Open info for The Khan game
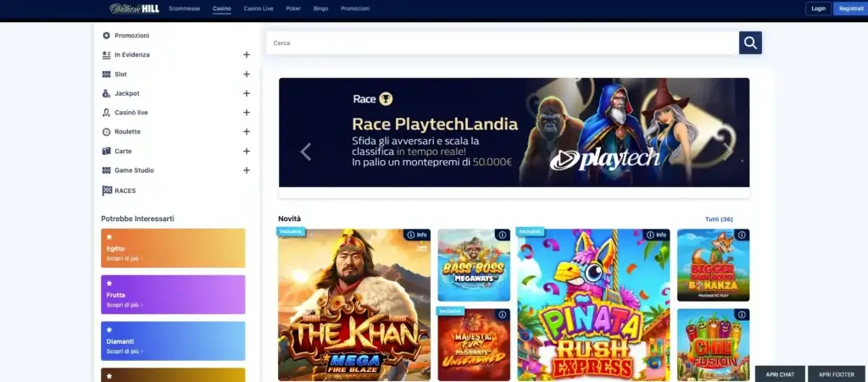This screenshot has height=382, width=868. coord(417,235)
